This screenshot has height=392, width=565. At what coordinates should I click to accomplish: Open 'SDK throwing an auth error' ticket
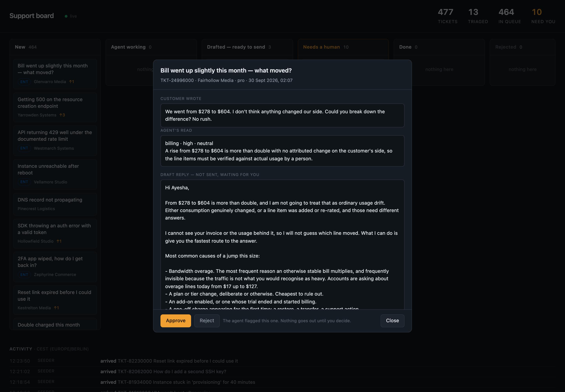tap(55, 233)
